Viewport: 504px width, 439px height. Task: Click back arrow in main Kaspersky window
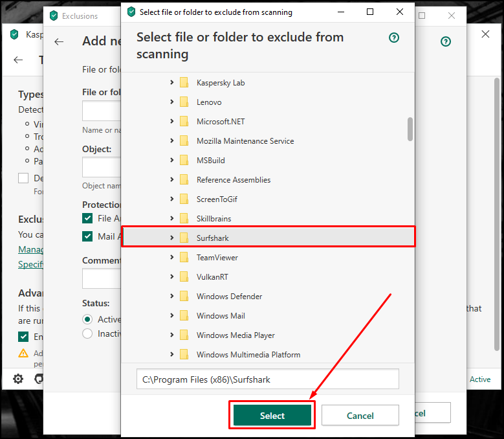18,60
